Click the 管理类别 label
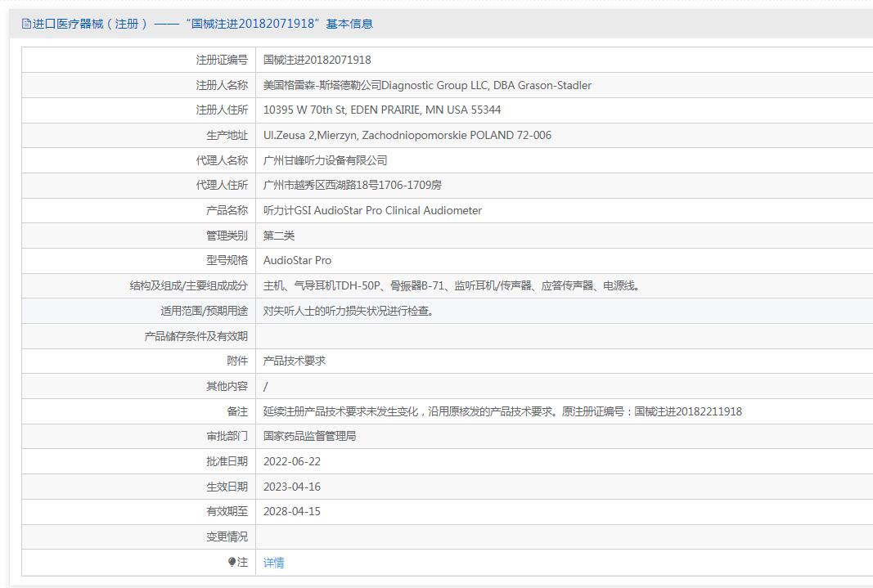Image resolution: width=873 pixels, height=588 pixels. (227, 236)
